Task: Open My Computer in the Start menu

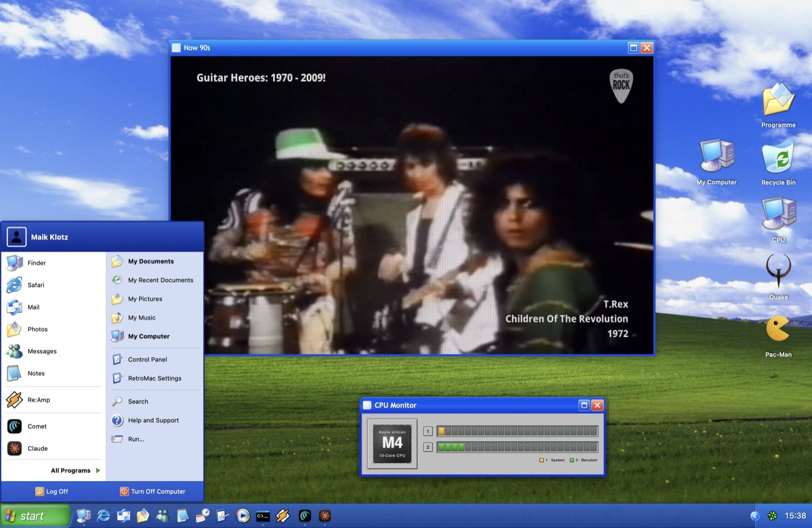Action: 155,336
